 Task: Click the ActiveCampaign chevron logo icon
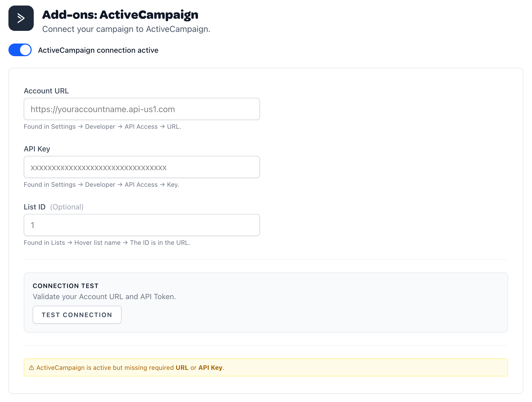(x=21, y=18)
